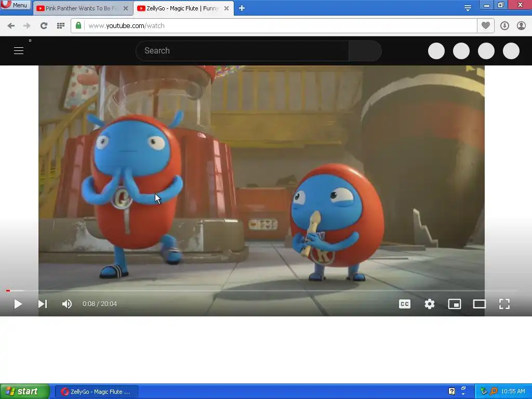Screen dimensions: 532x399
Task: Click second round placeholder button in YouTube header
Action: click(x=461, y=51)
